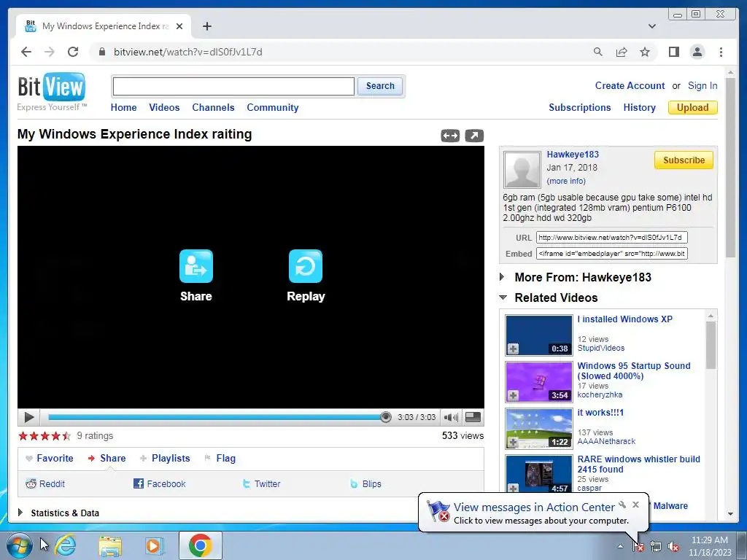Open the 'it works!!!1' video thumbnail
The image size is (747, 560).
[539, 429]
